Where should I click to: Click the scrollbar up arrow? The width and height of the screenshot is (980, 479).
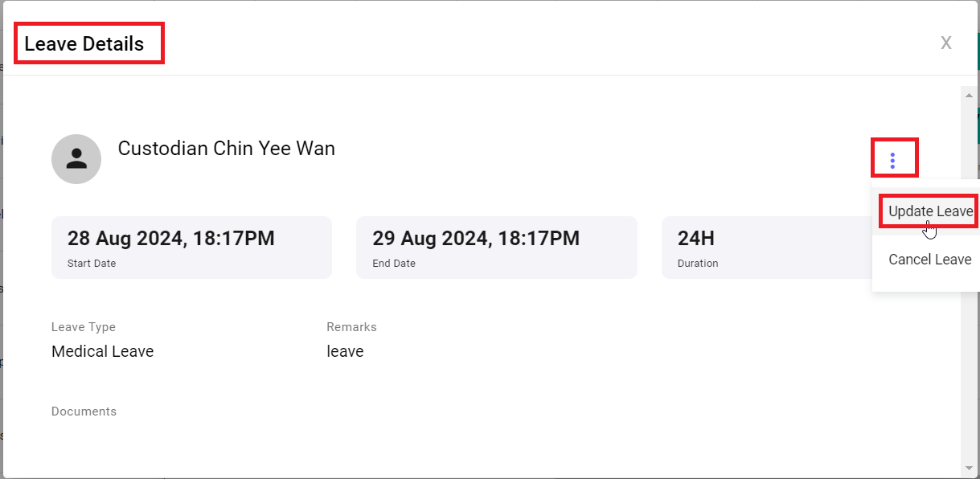click(x=969, y=95)
